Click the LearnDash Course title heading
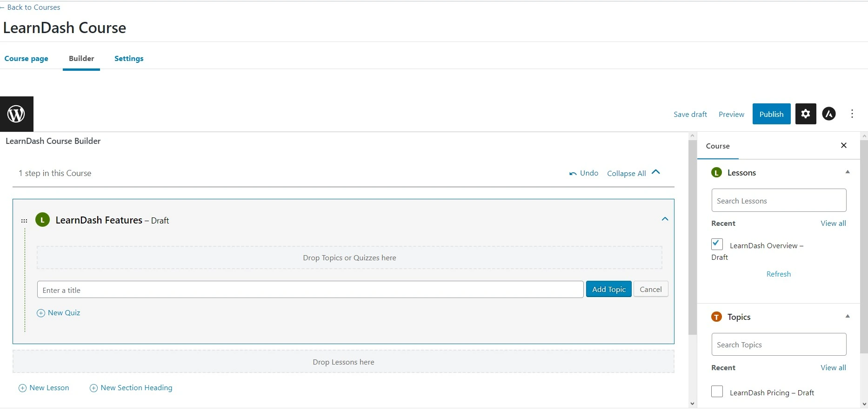This screenshot has height=413, width=868. pos(65,28)
